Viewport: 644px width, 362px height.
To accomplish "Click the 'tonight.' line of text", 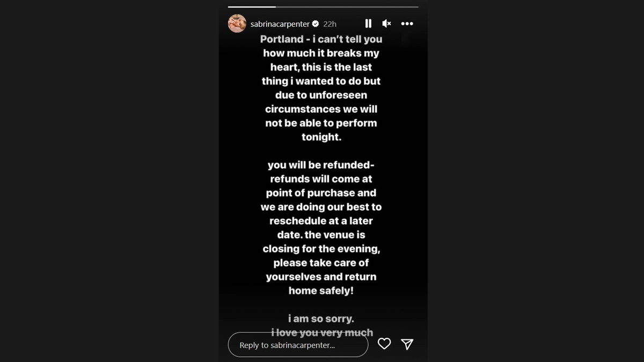I will pos(321,137).
